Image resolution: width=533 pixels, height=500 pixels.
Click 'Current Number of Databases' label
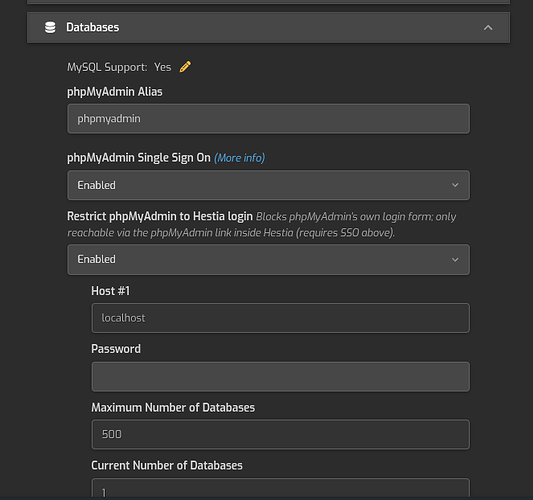[x=167, y=465]
